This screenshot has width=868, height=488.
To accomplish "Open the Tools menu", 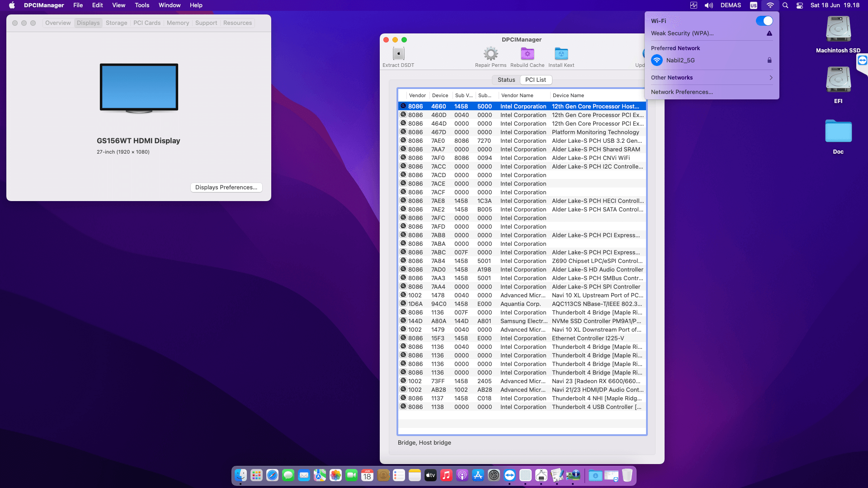I will 142,5.
